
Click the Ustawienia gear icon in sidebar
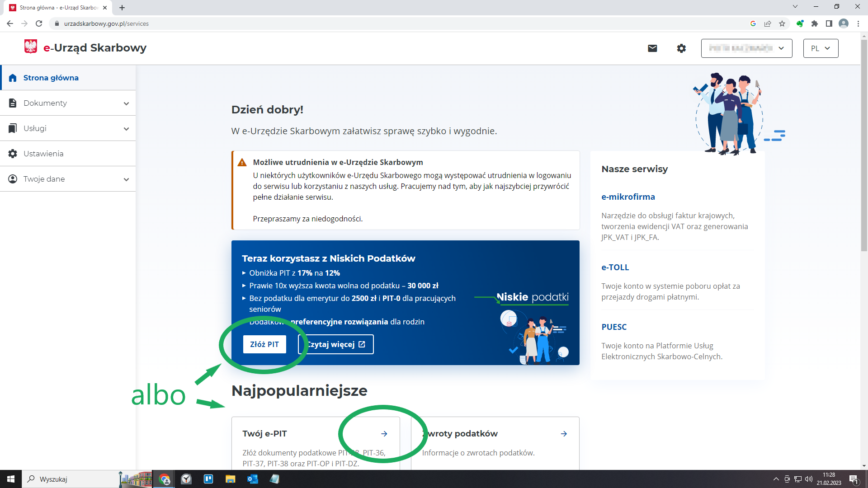click(13, 154)
